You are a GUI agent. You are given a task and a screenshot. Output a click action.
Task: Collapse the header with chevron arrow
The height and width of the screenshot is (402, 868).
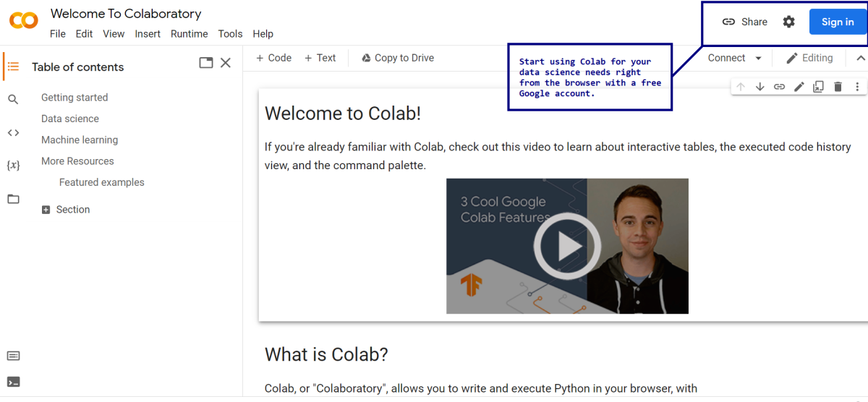(x=861, y=58)
